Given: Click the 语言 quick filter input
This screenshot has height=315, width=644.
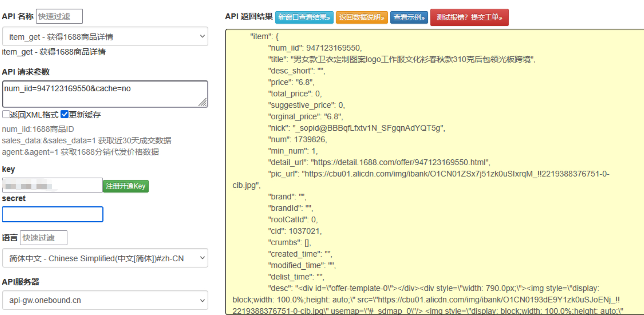Looking at the screenshot, I should (x=44, y=238).
